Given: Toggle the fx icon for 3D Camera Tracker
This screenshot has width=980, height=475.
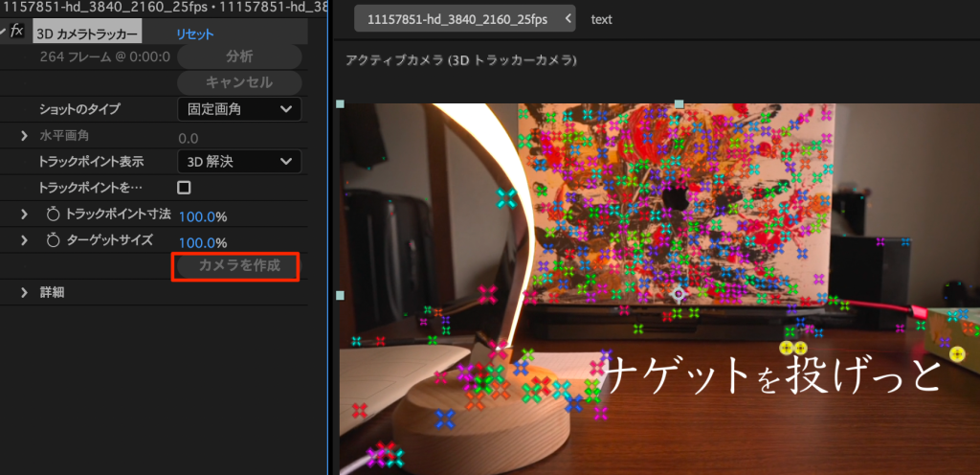Looking at the screenshot, I should point(17,32).
